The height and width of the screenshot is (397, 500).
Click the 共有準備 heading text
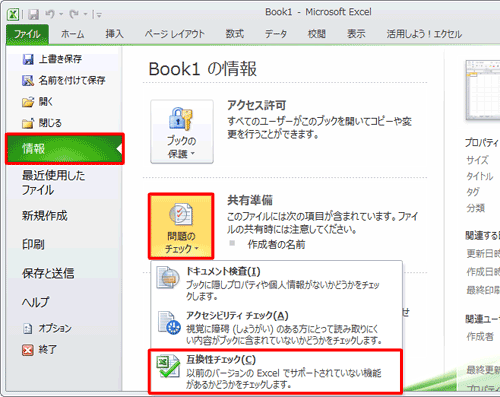tap(250, 200)
